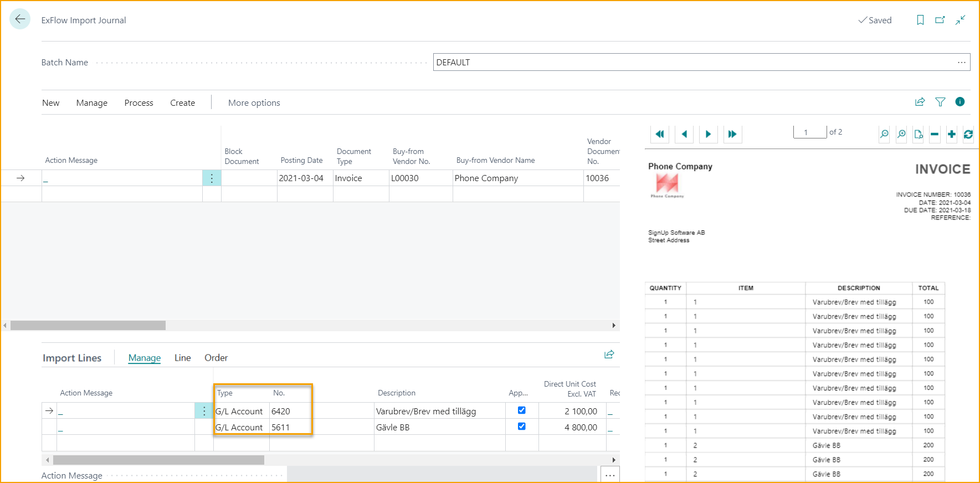
Task: Show the information FactBox pane
Action: [960, 102]
